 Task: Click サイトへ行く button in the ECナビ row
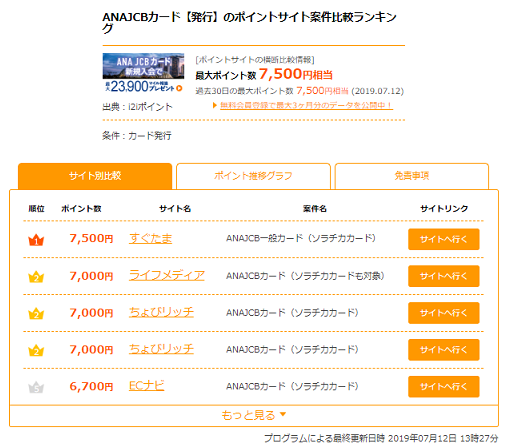pos(444,387)
